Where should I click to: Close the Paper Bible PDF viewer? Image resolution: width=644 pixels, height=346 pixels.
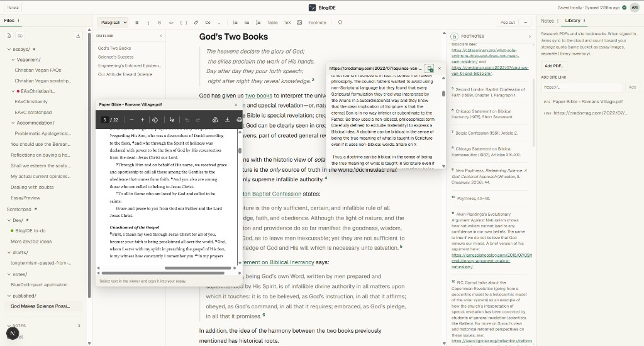tap(236, 105)
